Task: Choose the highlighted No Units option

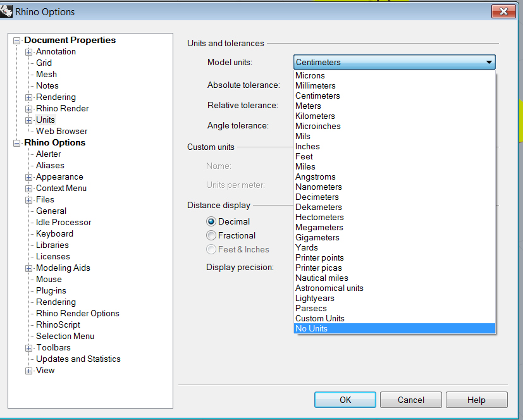Action: coord(394,328)
